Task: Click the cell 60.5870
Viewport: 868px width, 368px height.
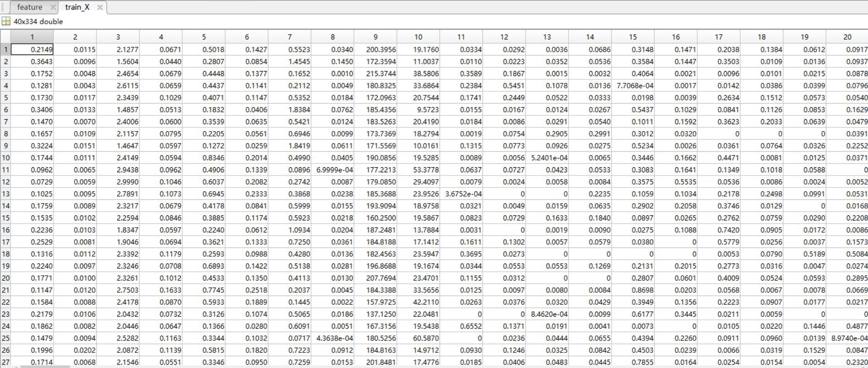Action: 418,338
